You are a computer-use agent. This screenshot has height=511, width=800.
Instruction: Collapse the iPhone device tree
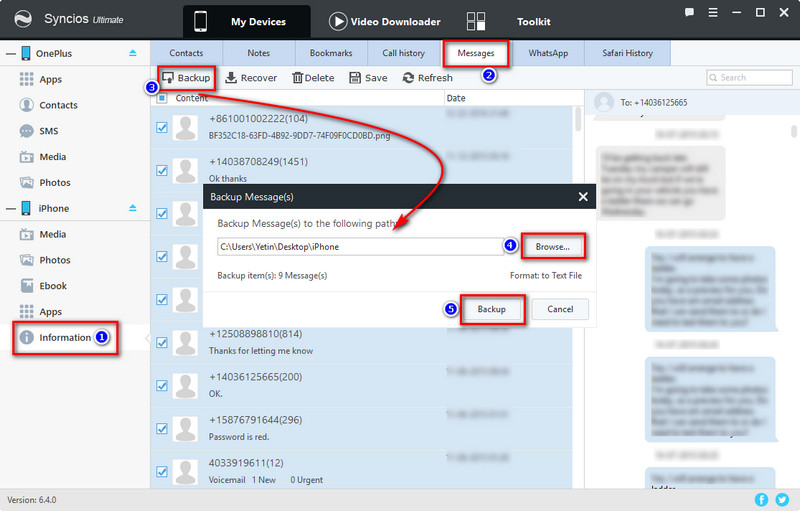pos(11,209)
